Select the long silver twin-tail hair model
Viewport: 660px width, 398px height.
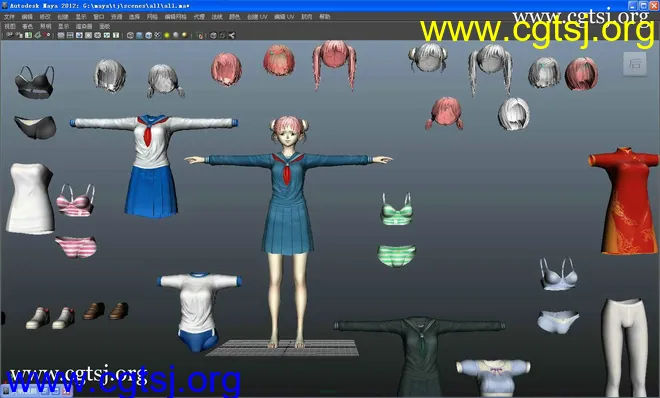(x=490, y=69)
